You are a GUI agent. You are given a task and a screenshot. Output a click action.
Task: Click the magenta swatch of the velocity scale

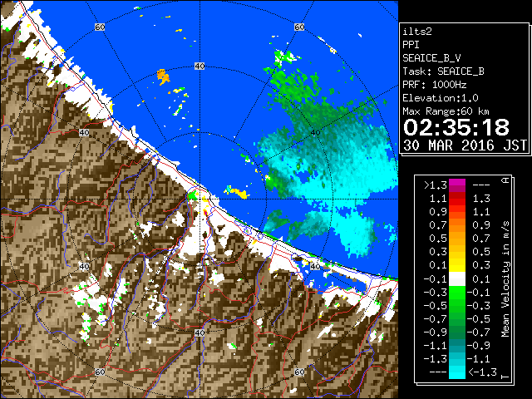click(x=457, y=185)
